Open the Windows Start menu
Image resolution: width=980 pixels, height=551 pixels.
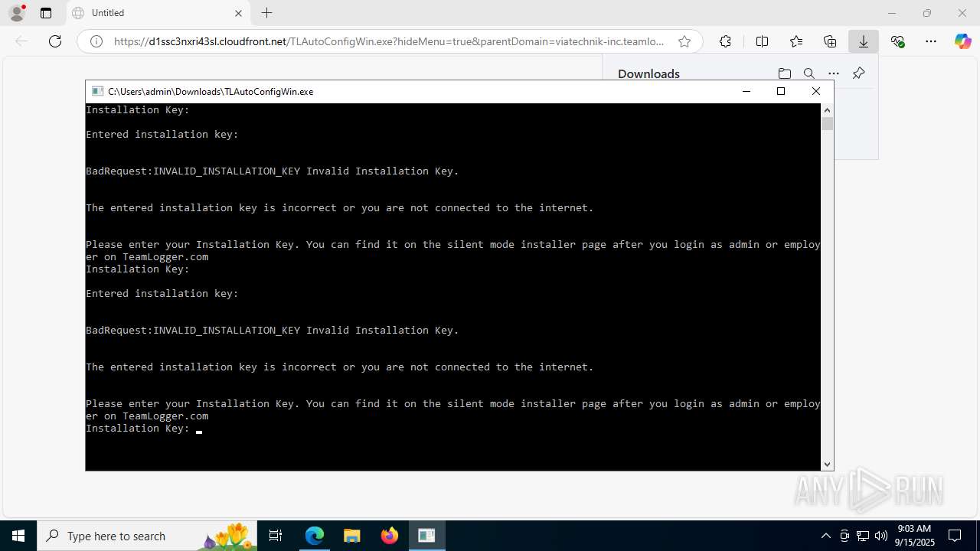click(x=18, y=536)
